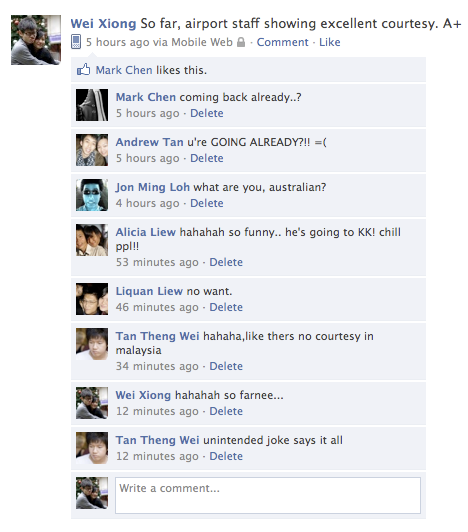Open Jon Ming Loh's blue face avatar
The image size is (468, 532).
92,195
